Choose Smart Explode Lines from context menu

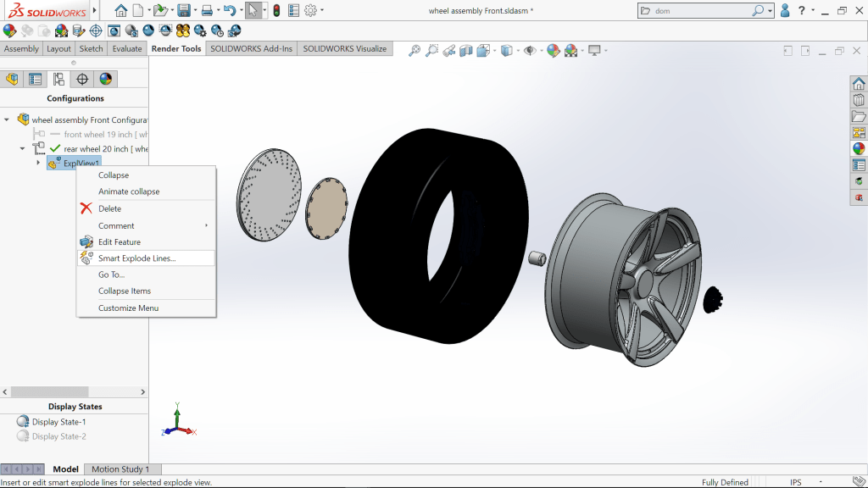point(136,258)
